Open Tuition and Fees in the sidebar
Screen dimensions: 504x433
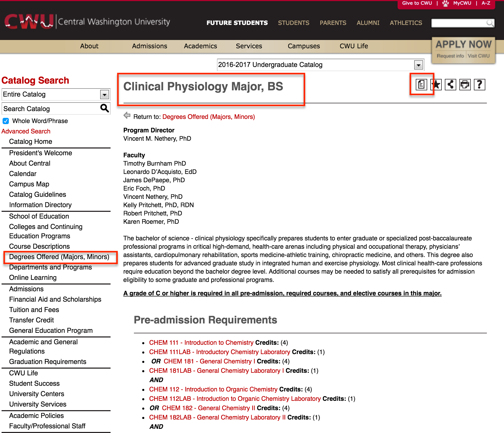click(34, 310)
